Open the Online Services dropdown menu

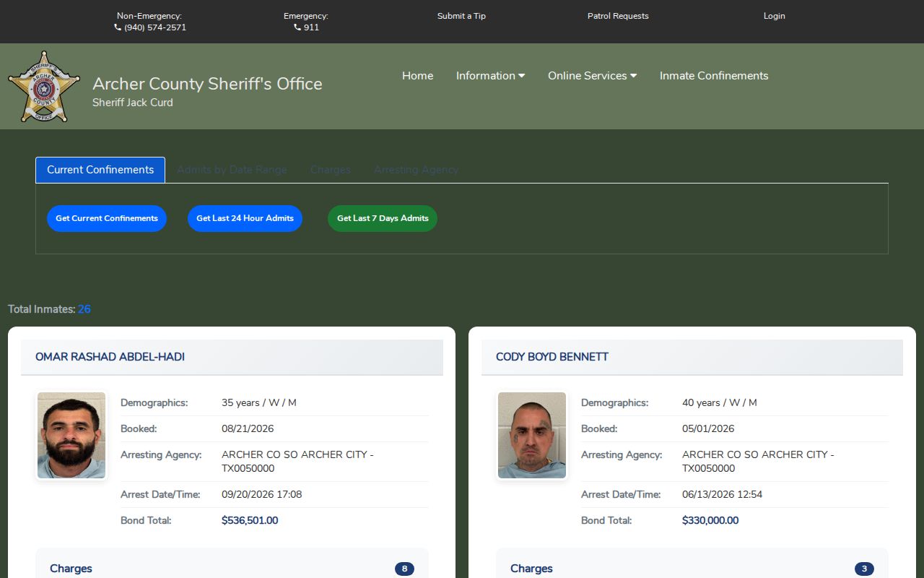(592, 76)
